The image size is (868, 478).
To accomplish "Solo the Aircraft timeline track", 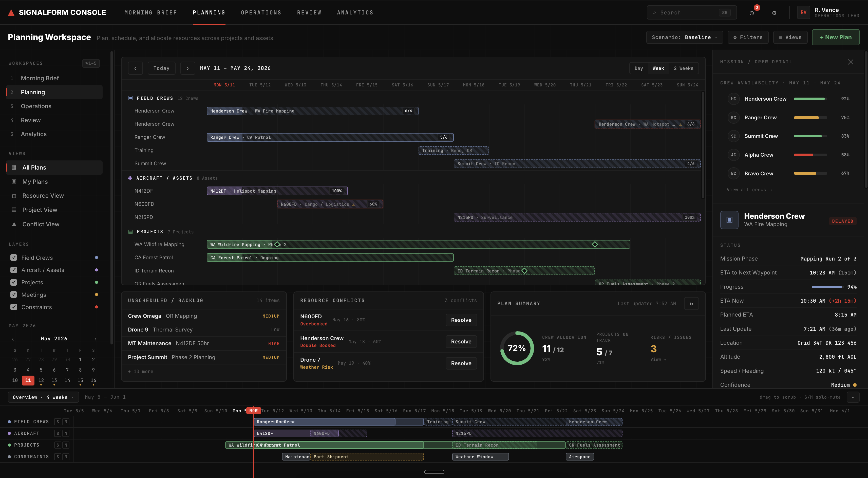I will pyautogui.click(x=58, y=433).
